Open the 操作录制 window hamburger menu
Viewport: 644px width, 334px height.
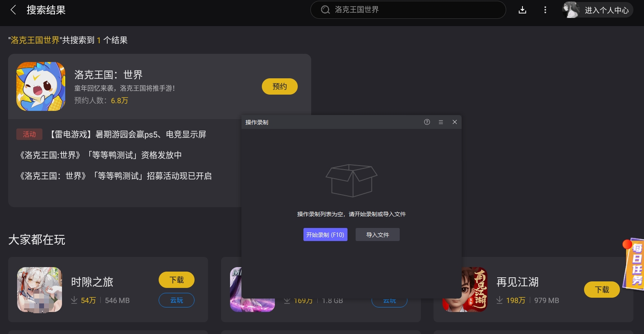point(441,122)
